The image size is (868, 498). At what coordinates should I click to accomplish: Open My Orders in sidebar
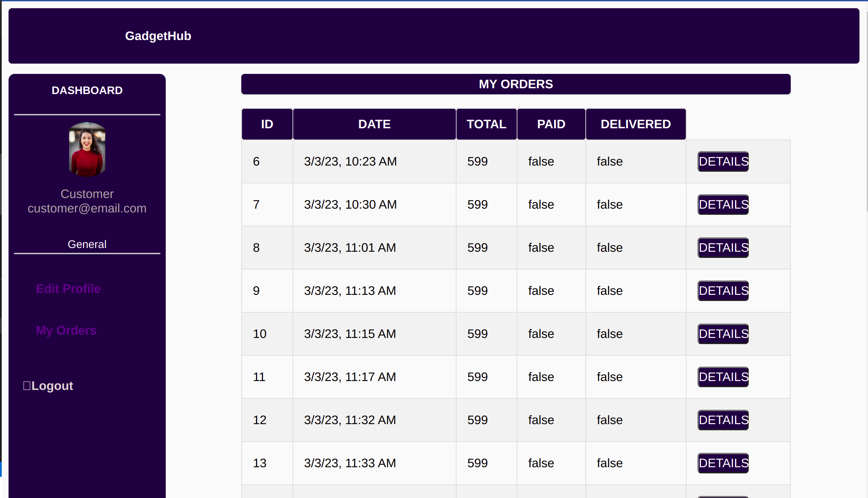click(x=66, y=330)
